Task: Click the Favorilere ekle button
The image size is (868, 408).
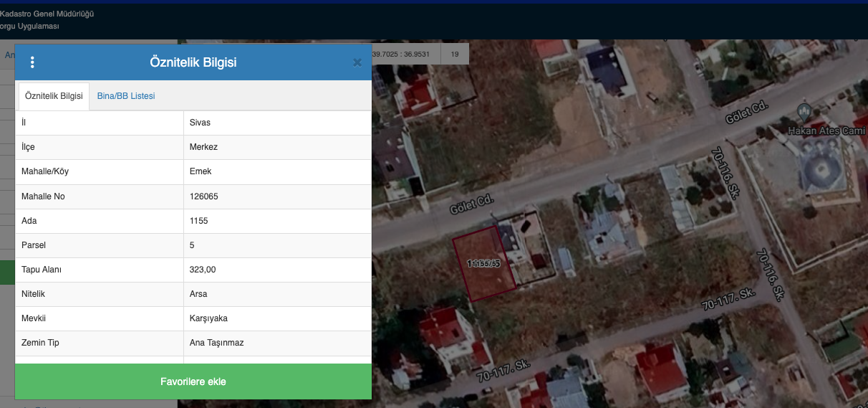Action: [193, 381]
